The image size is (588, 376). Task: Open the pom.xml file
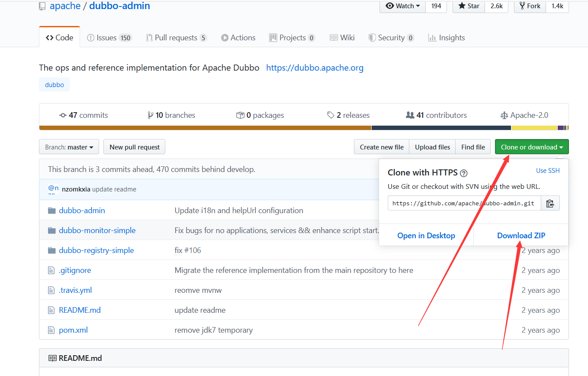[73, 330]
